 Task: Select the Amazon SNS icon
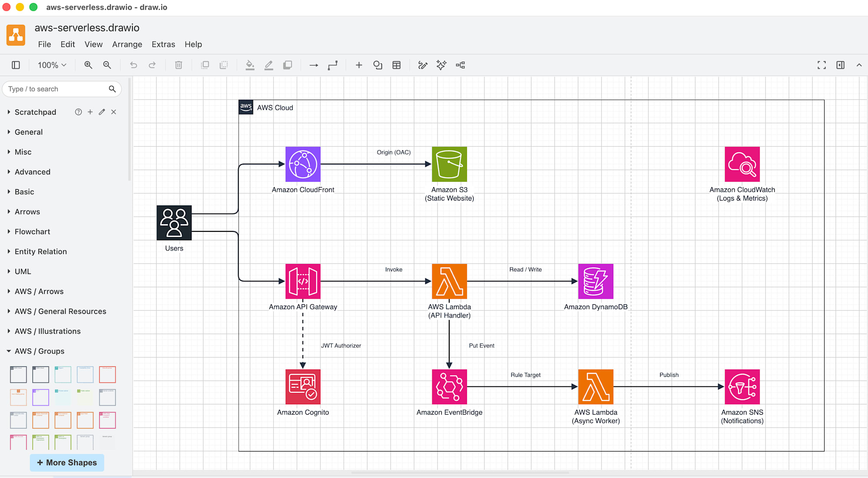pos(742,387)
